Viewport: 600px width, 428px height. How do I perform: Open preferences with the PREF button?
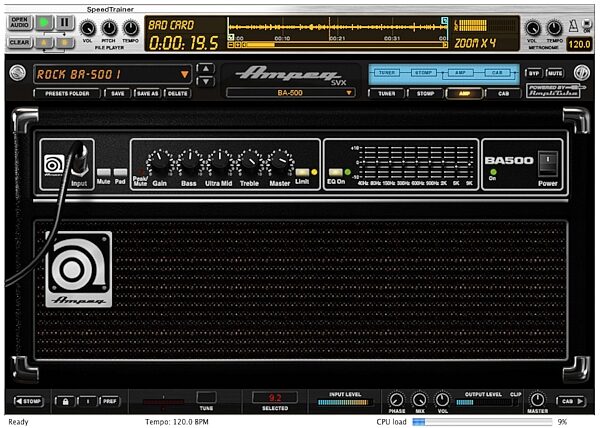(x=109, y=401)
